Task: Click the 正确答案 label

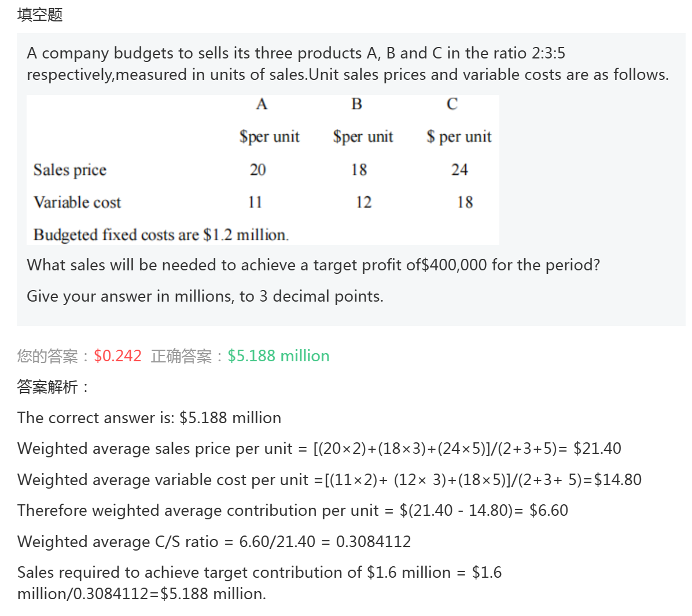Action: coord(182,355)
